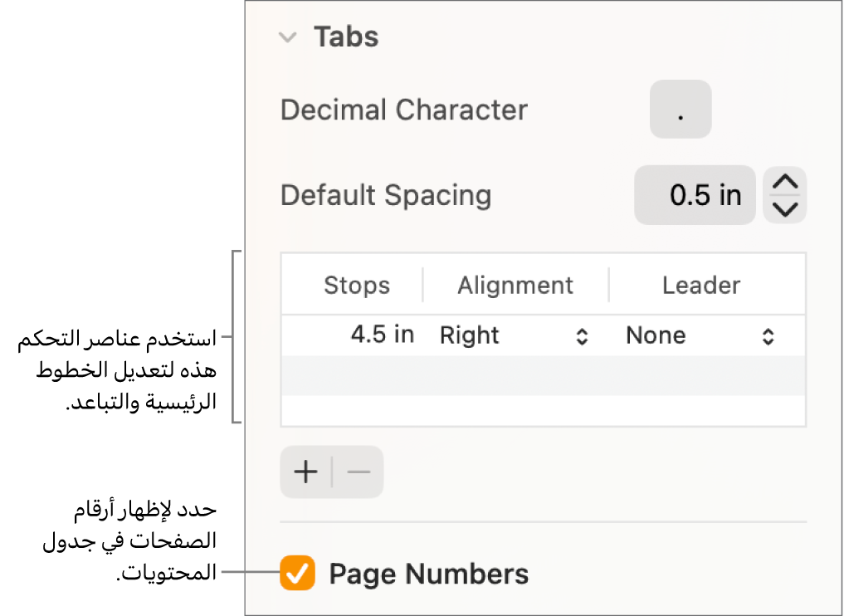Screen dimensions: 844x616
Task: Open the Right alignment dropdown
Action: 515,336
